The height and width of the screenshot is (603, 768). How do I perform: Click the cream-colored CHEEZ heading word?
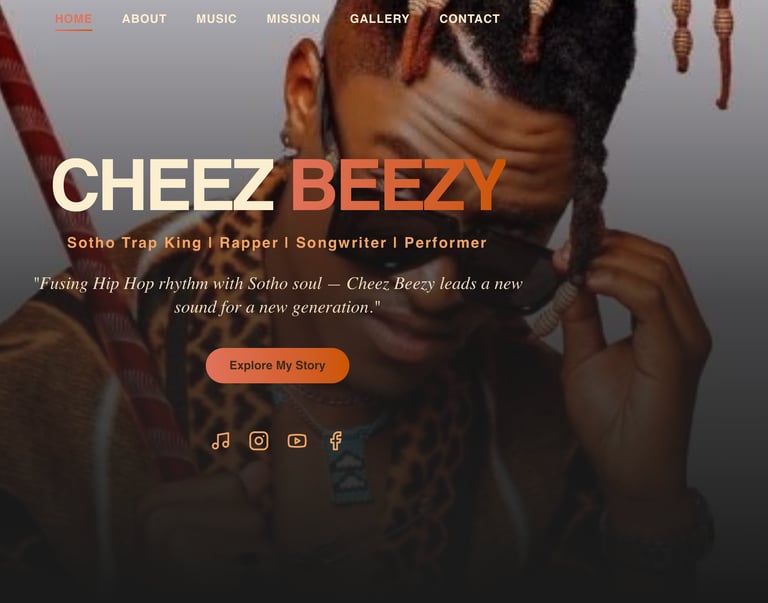163,185
